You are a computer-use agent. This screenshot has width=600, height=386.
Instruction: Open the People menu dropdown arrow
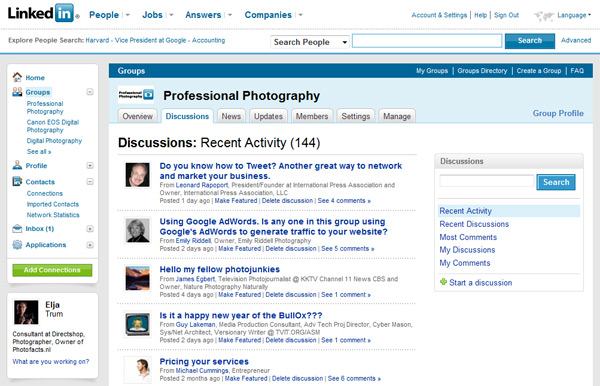click(x=128, y=15)
